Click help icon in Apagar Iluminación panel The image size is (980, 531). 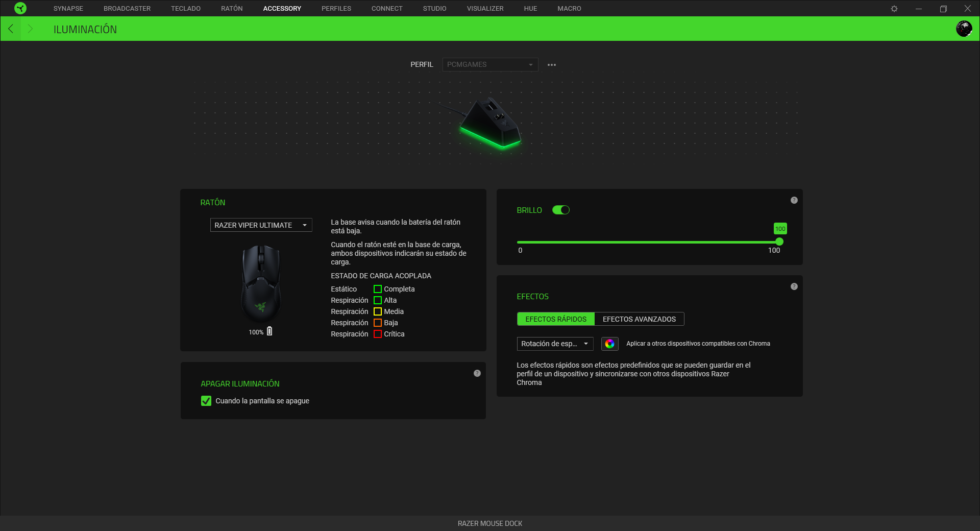tap(477, 373)
